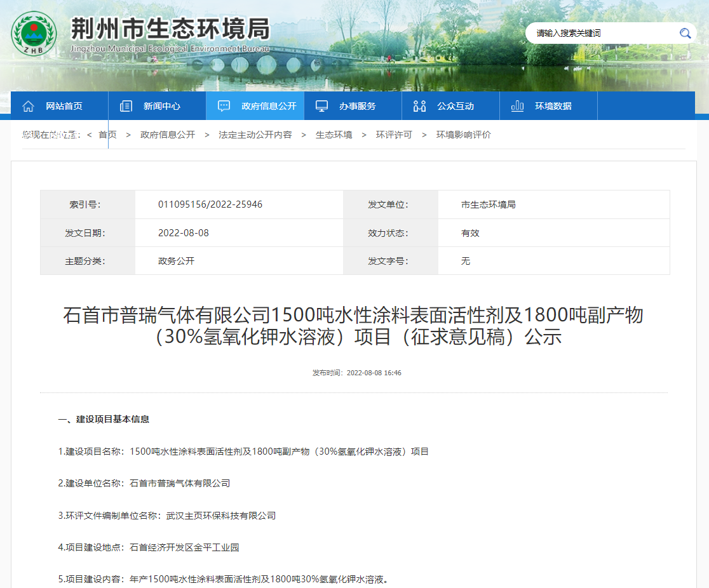Click the 首页 breadcrumb link
Screen dimensions: 709x588
pos(107,135)
